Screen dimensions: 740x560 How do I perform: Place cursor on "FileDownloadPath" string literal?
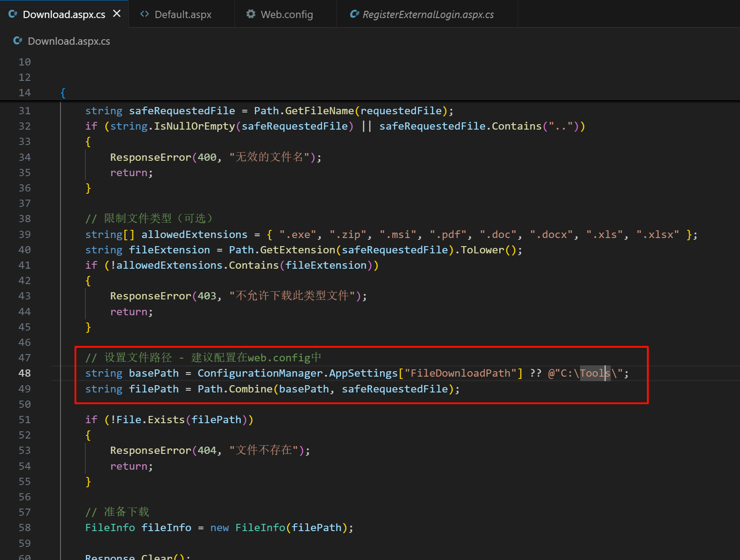point(460,373)
